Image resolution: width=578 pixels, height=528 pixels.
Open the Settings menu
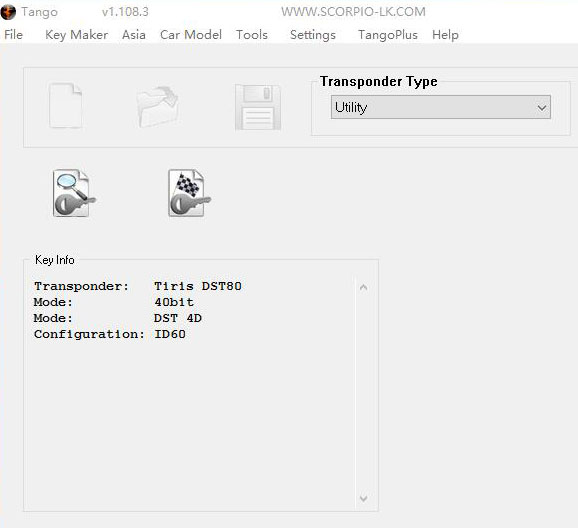[x=313, y=35]
